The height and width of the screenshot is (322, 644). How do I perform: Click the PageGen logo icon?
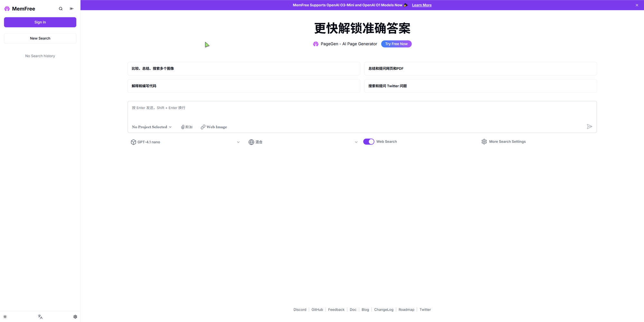tap(316, 44)
